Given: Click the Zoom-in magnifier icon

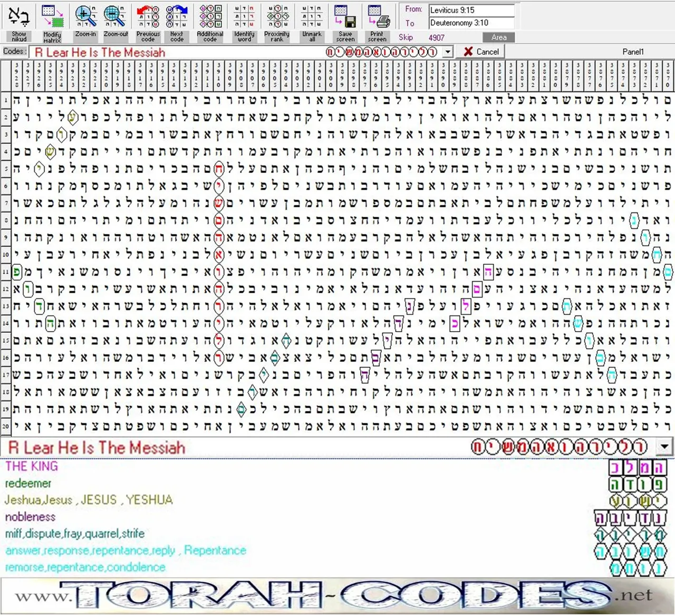Looking at the screenshot, I should pos(85,17).
